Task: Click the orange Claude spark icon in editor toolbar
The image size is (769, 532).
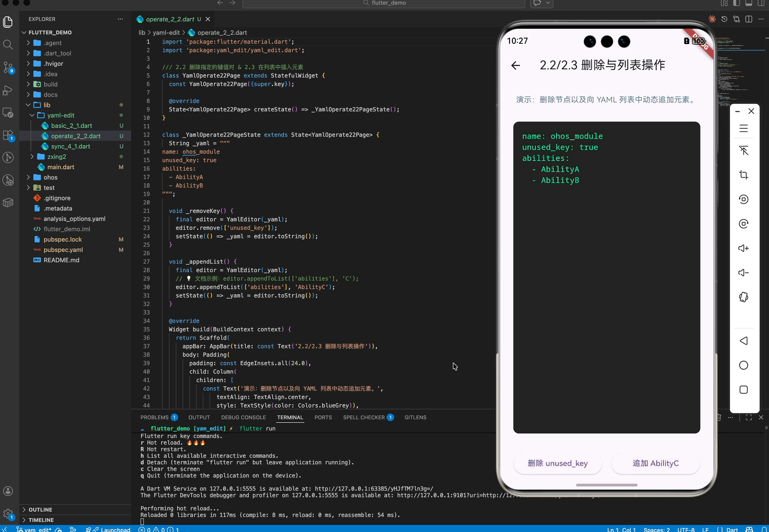Action: [712, 19]
